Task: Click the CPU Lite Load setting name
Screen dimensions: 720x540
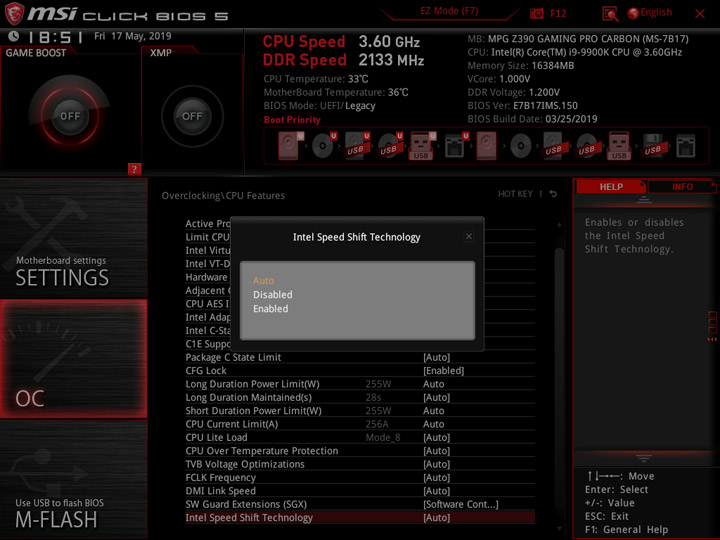Action: 216,437
